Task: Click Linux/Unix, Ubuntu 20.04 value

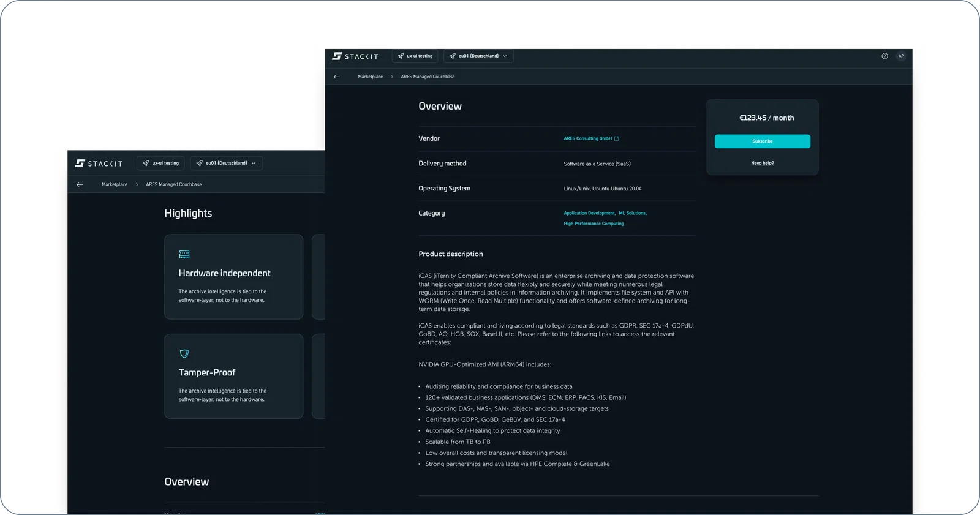Action: coord(603,189)
